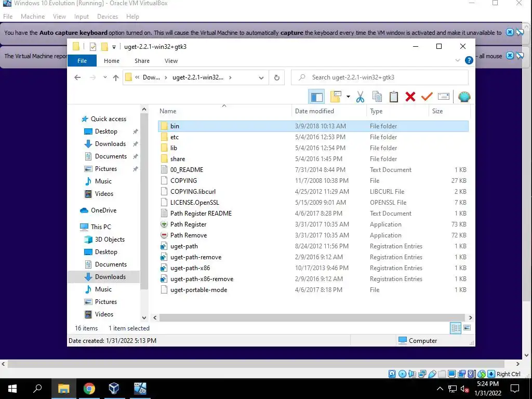Switch to Large icons view in status bar
The width and height of the screenshot is (532, 399).
(467, 328)
